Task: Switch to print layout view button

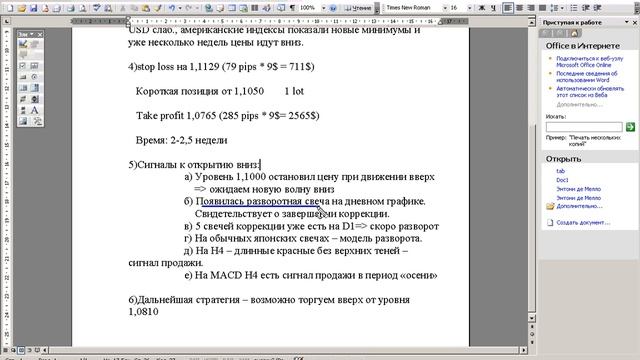Action: pos(21,350)
